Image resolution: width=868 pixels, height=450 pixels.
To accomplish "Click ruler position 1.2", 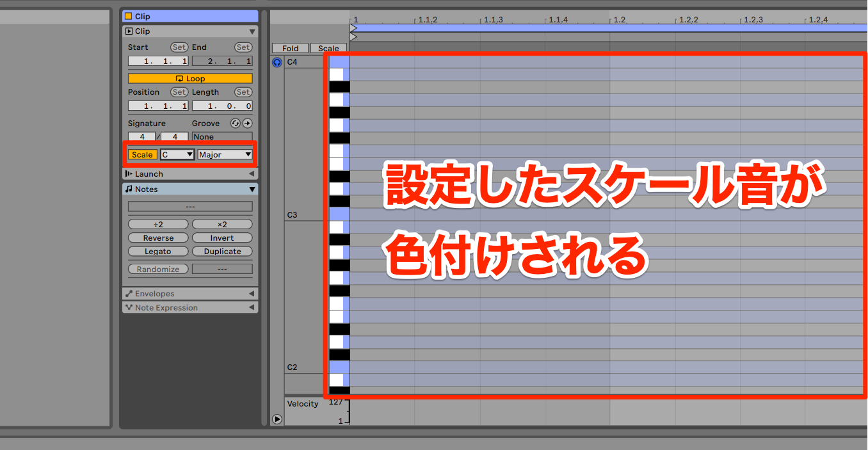I will tap(619, 20).
